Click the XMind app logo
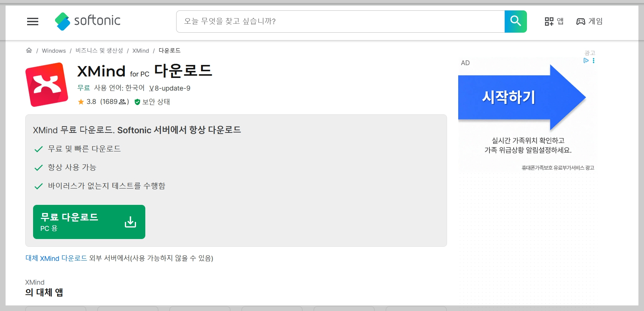 [47, 85]
